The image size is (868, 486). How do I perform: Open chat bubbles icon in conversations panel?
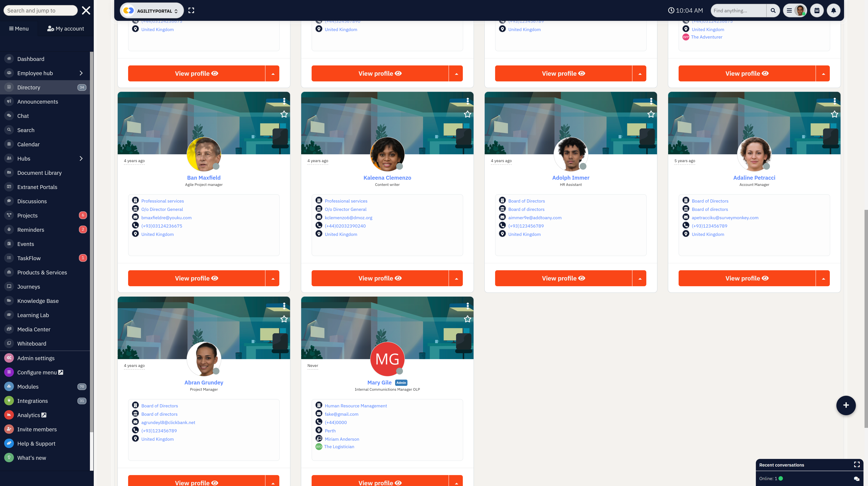(857, 479)
